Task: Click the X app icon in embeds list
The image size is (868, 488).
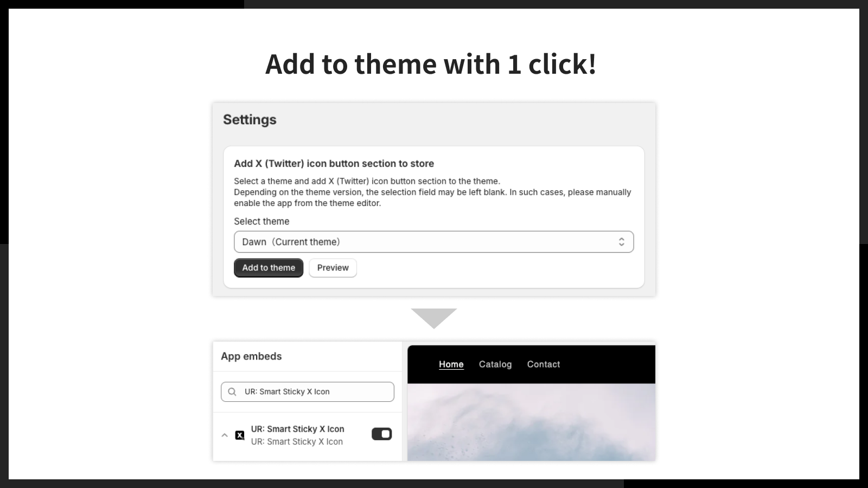Action: 239,435
